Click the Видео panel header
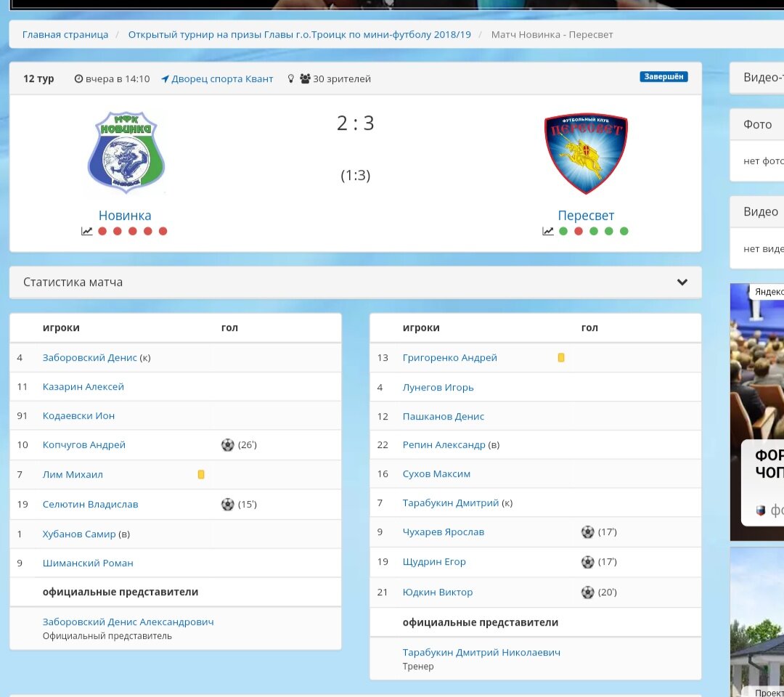Viewport: 784px width, 697px height. point(757,211)
